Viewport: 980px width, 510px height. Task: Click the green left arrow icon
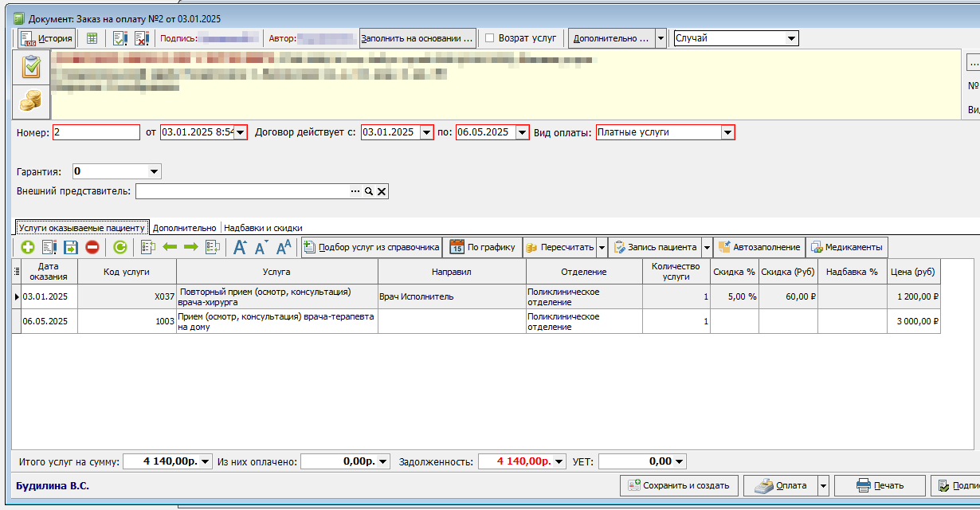pyautogui.click(x=170, y=247)
